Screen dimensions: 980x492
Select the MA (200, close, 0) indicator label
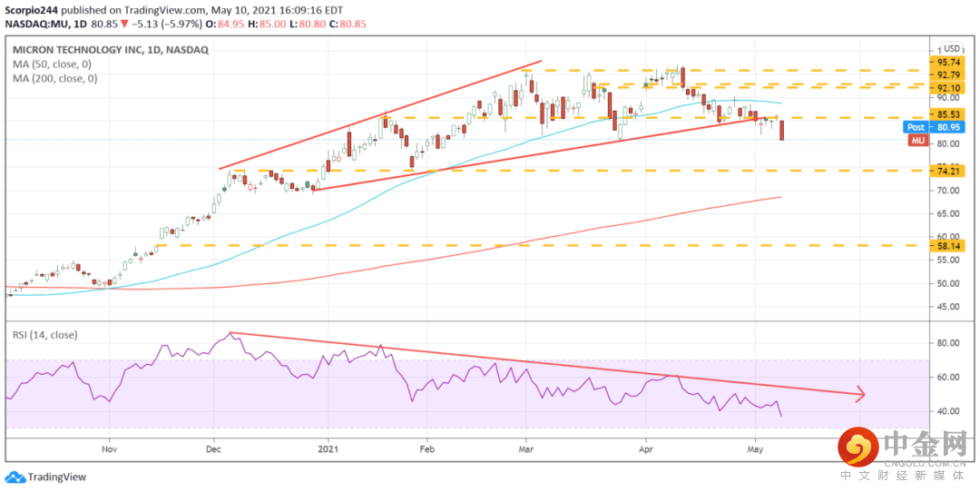(x=55, y=79)
